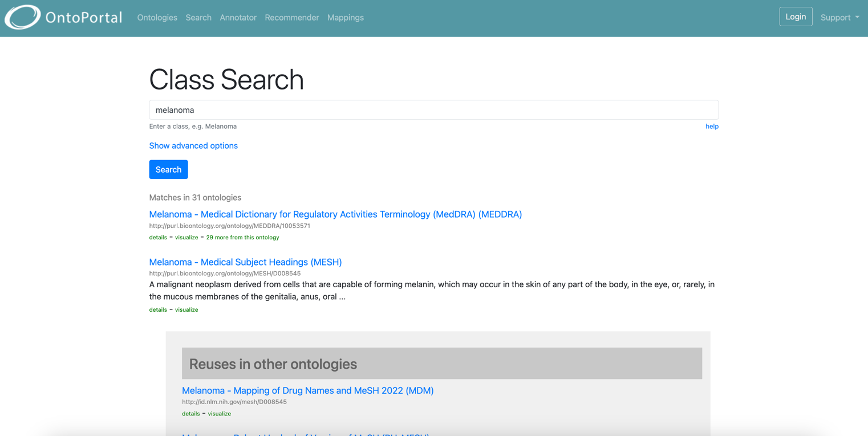868x436 pixels.
Task: View details for the MedDRA result
Action: click(x=158, y=238)
